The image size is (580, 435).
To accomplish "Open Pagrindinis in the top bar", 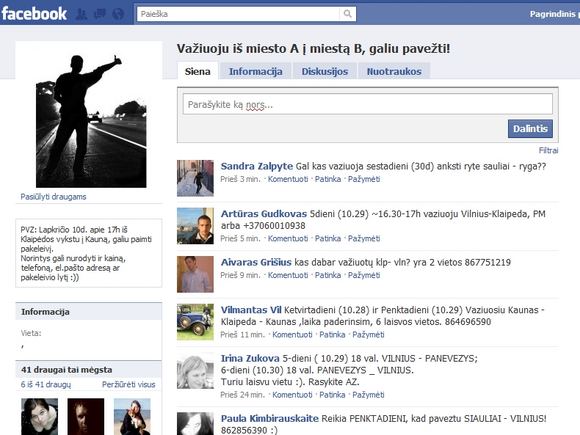I will (552, 14).
